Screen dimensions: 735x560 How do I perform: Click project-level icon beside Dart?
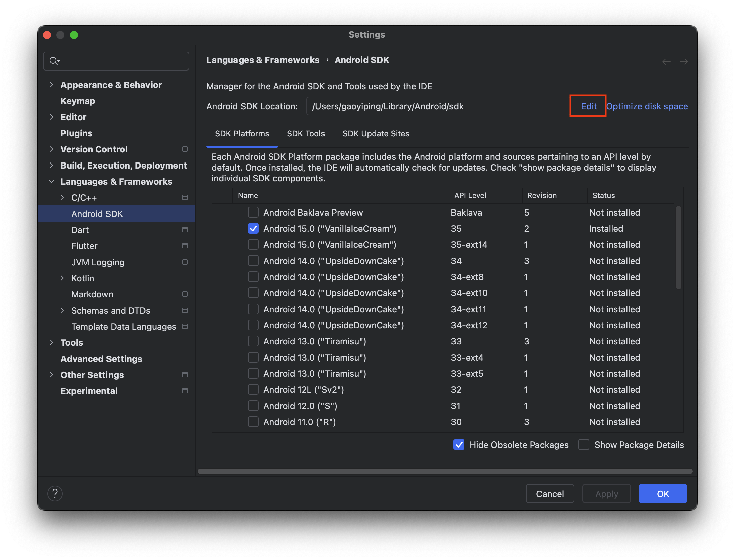pyautogui.click(x=185, y=230)
